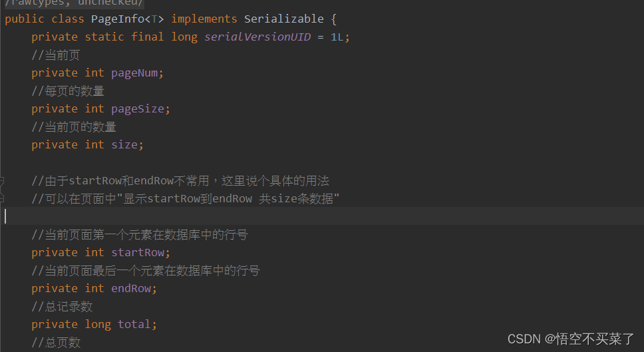Select the serialVersionUID constant
This screenshot has height=352, width=644.
click(x=257, y=37)
